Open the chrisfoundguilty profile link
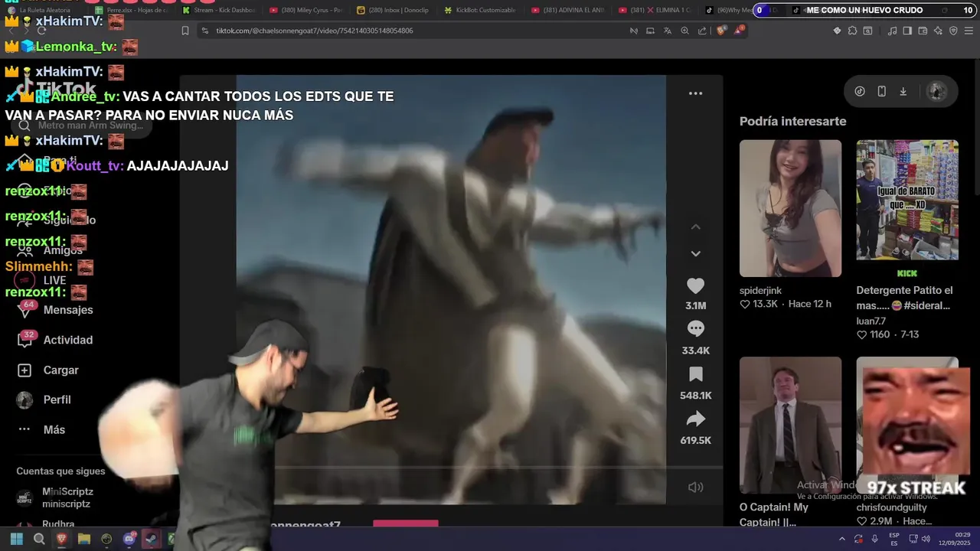980x551 pixels. point(891,507)
